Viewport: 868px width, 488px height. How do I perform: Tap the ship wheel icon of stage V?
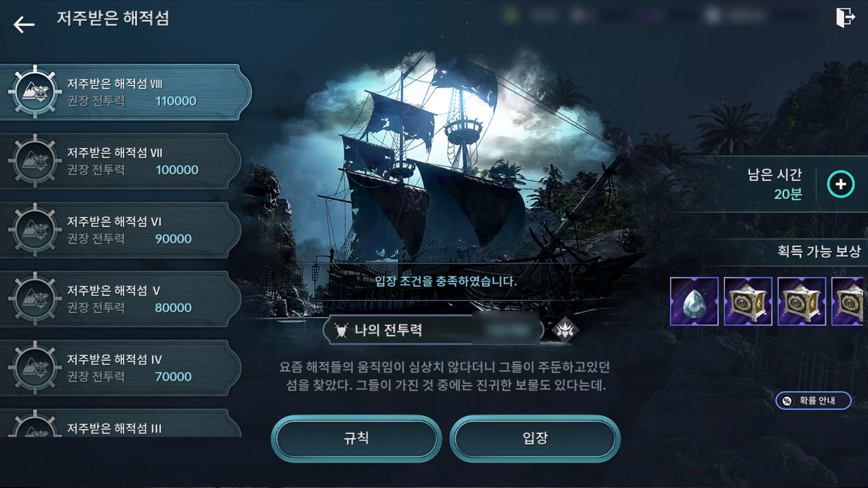click(x=35, y=299)
